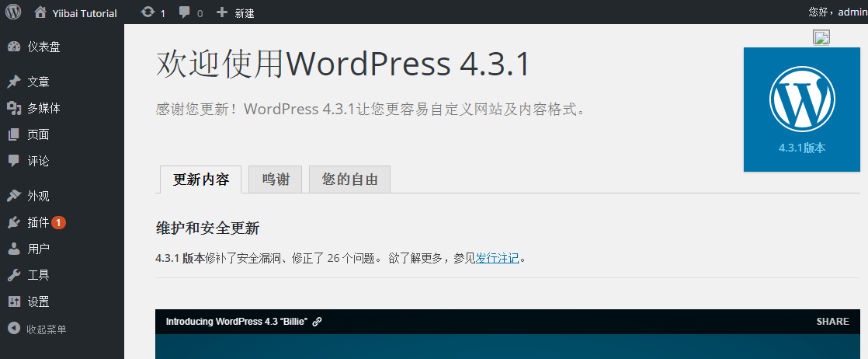
Task: Switch to the 鸣谢 tab
Action: (x=275, y=179)
